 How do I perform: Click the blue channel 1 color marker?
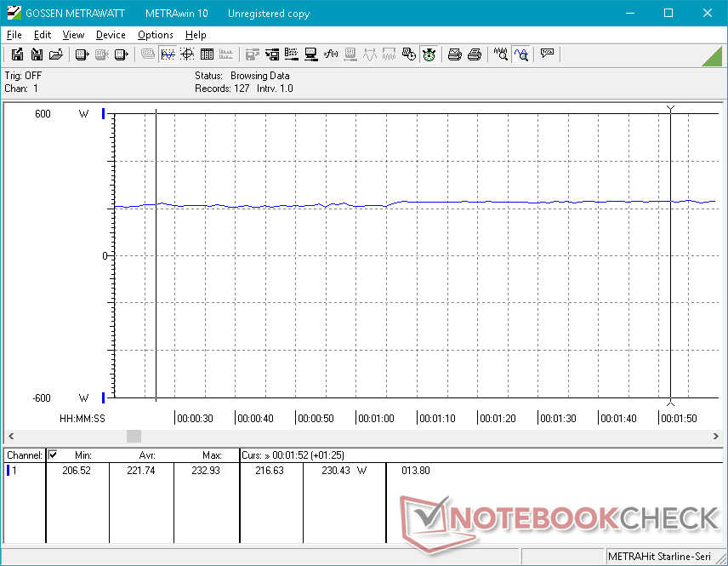coord(8,471)
